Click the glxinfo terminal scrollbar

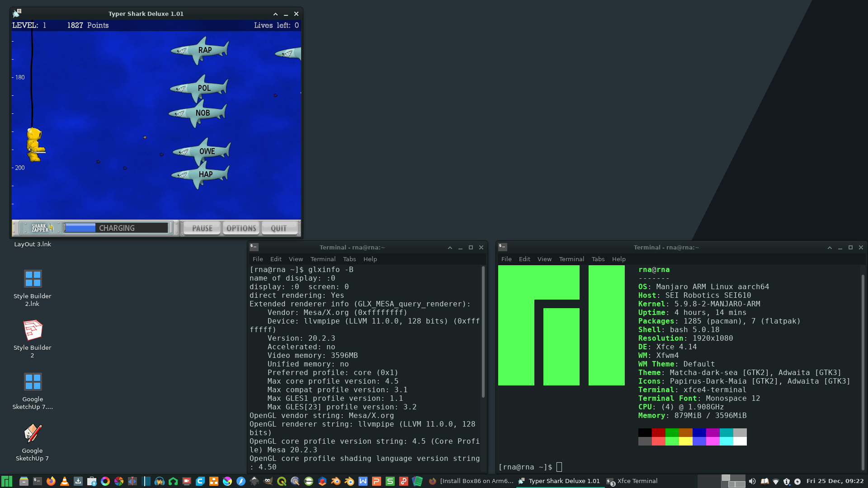pos(483,332)
